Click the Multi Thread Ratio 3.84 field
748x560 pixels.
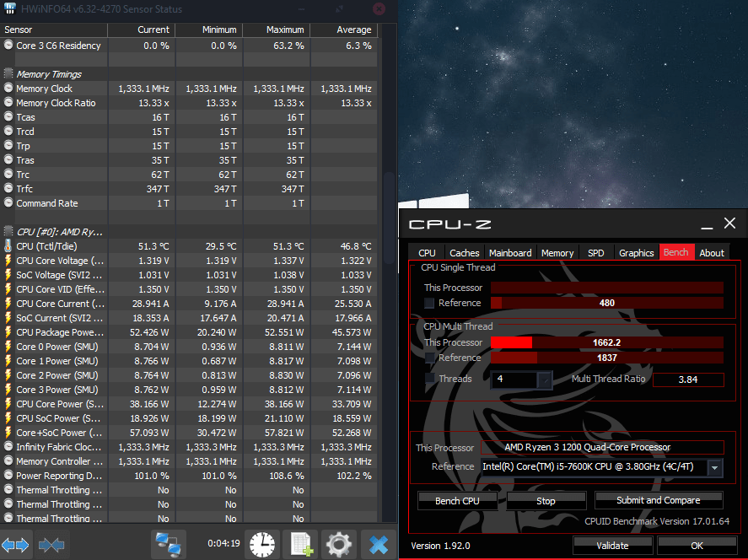click(688, 380)
